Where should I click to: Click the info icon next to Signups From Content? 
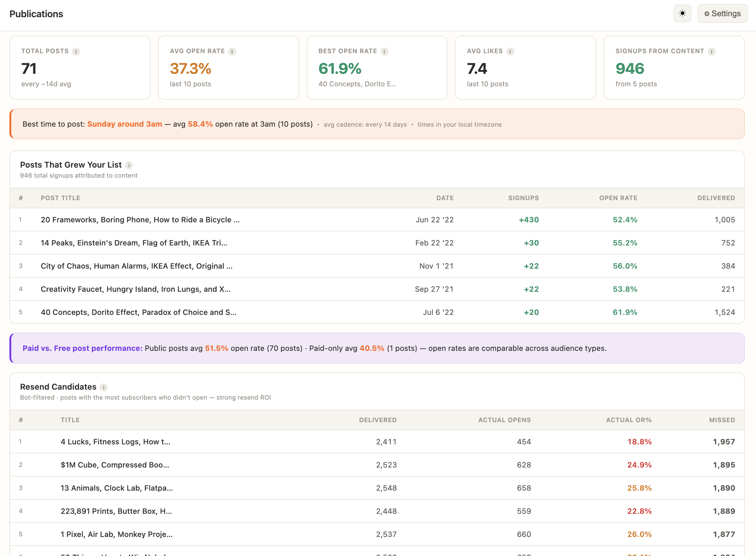pos(712,52)
